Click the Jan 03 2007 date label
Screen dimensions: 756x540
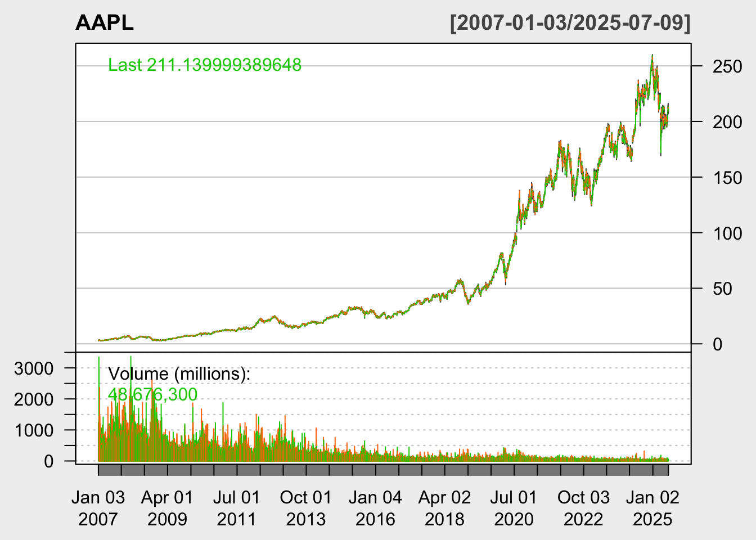tap(98, 508)
